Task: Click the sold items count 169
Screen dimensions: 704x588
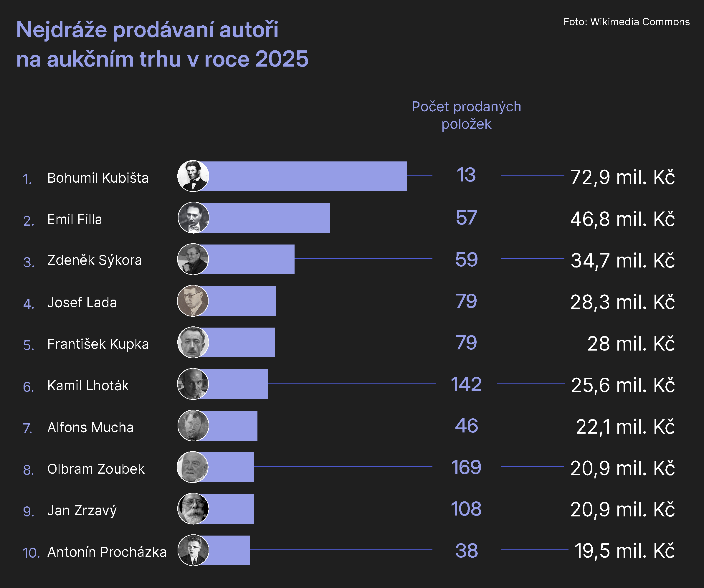Action: click(466, 467)
